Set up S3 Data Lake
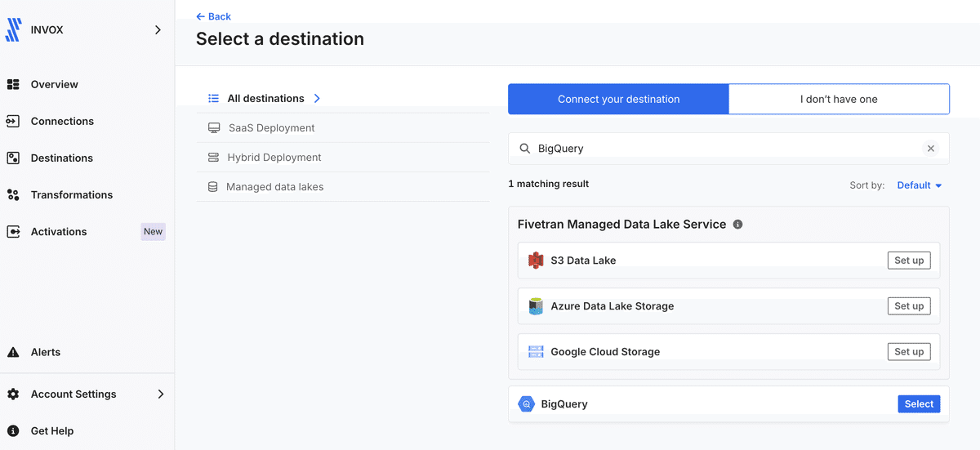This screenshot has height=450, width=980. [909, 261]
